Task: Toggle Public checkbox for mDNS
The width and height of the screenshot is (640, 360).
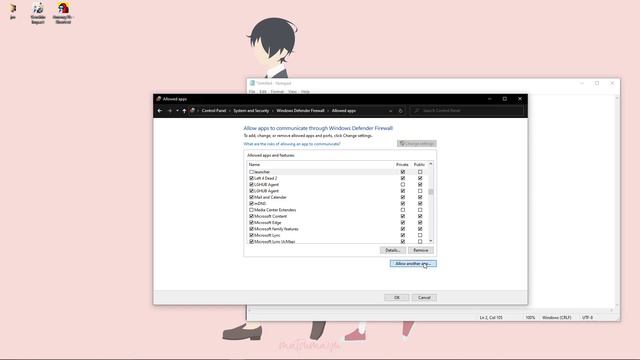Action: tap(420, 203)
